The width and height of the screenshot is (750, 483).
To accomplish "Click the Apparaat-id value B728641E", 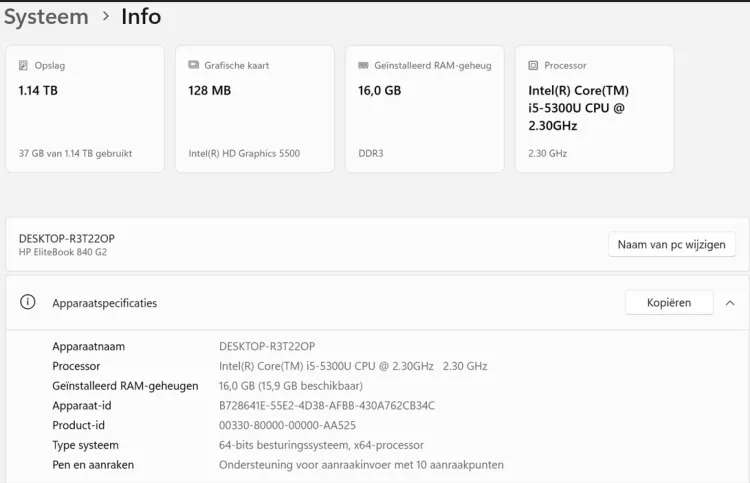I will coord(327,405).
